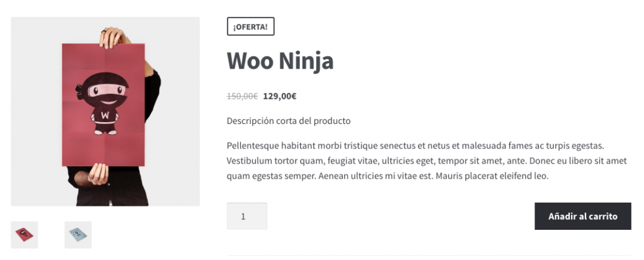Click the red poster gallery thumbnail
The image size is (644, 260).
pyautogui.click(x=25, y=235)
